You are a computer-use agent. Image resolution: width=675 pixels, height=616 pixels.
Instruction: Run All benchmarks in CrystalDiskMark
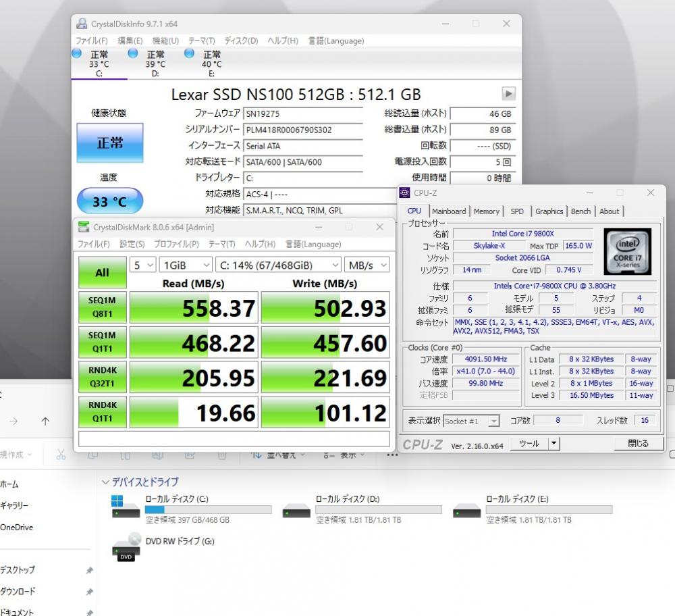coord(103,273)
